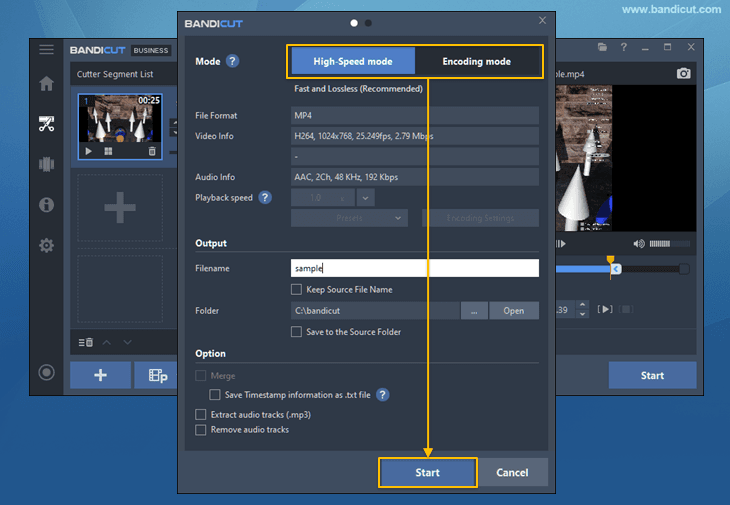The width and height of the screenshot is (730, 505).
Task: Open the Splitter/Joiner sidebar icon
Action: pos(46,164)
